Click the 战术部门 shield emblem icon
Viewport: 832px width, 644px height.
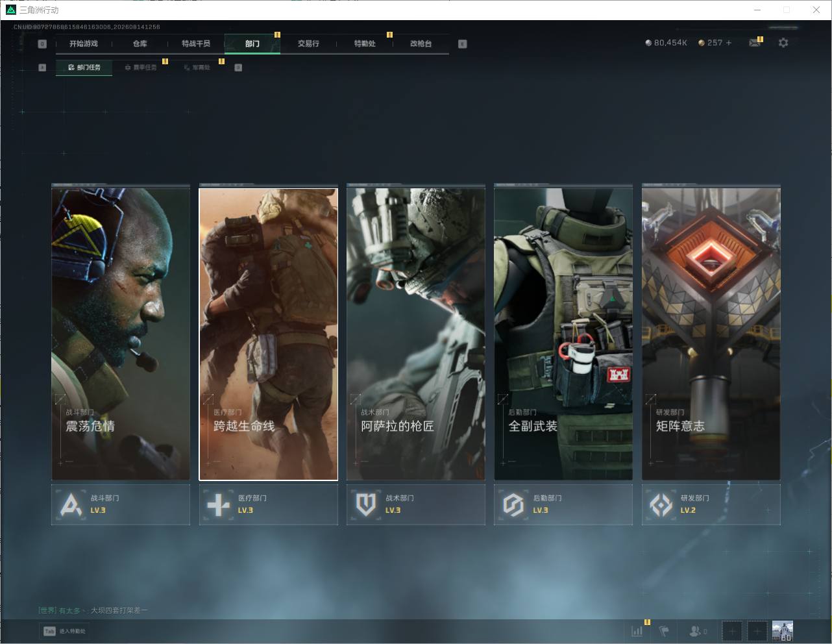pos(366,504)
